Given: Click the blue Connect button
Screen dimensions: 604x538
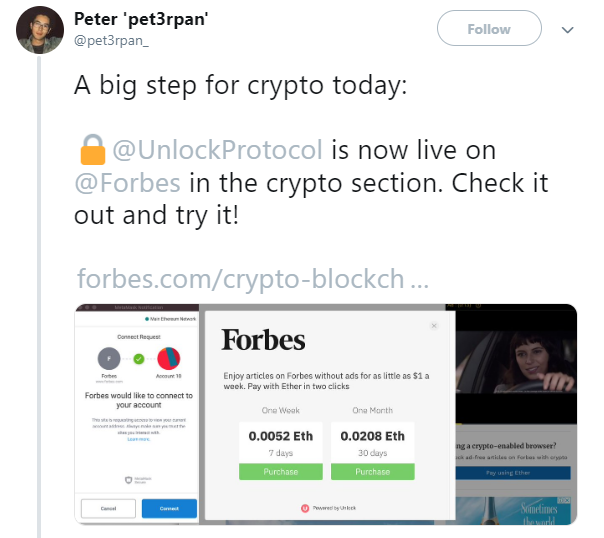Looking at the screenshot, I should [169, 508].
